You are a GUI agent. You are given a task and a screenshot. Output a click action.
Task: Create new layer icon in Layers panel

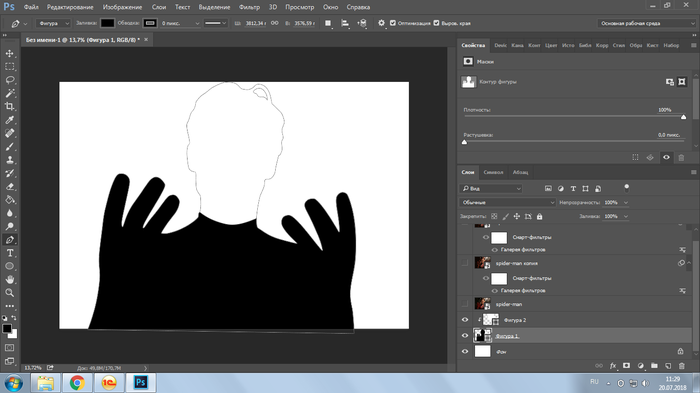668,366
